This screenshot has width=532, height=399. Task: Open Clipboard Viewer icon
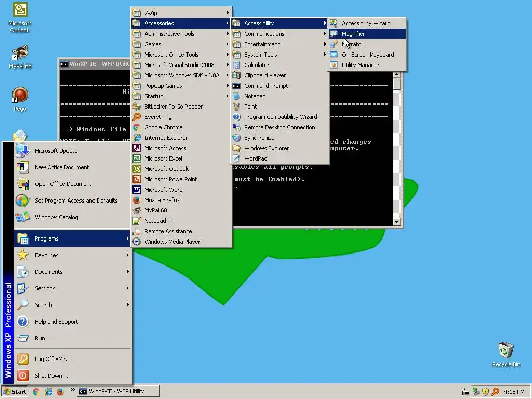236,75
